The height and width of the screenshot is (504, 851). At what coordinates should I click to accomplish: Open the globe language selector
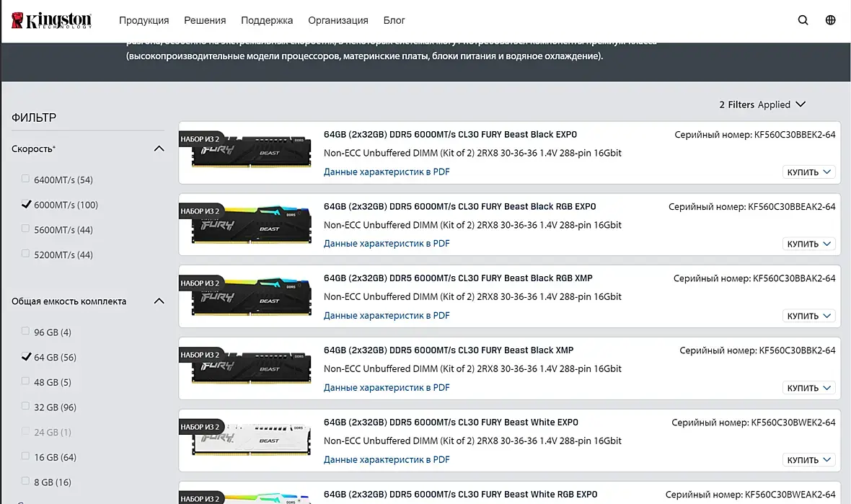(830, 20)
